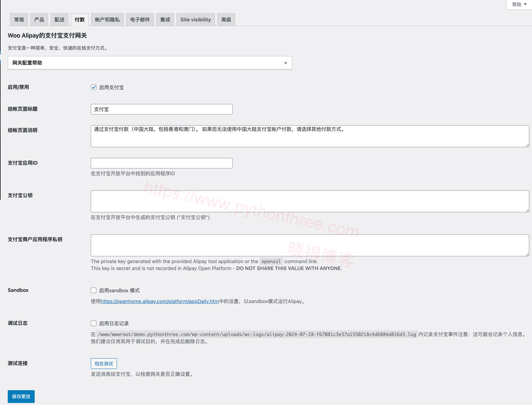Image resolution: width=532 pixels, height=405 pixels.
Task: Open the 集成 tab
Action: point(165,20)
